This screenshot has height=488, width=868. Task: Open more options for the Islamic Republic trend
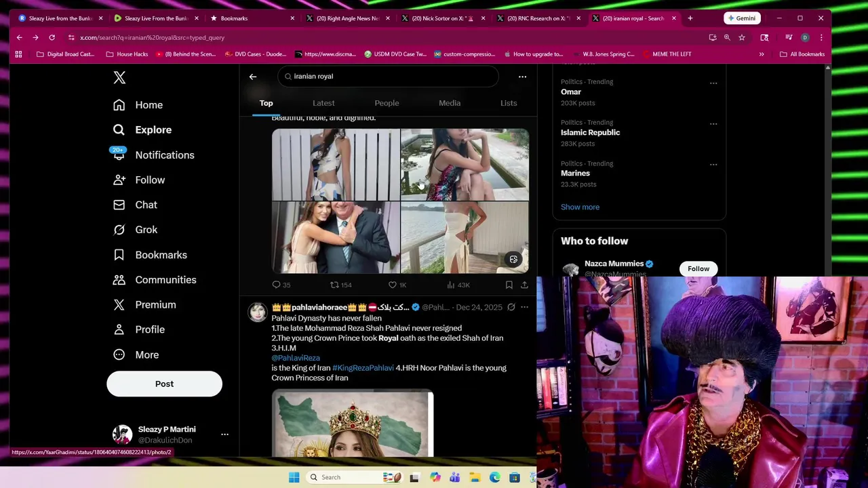coord(713,123)
